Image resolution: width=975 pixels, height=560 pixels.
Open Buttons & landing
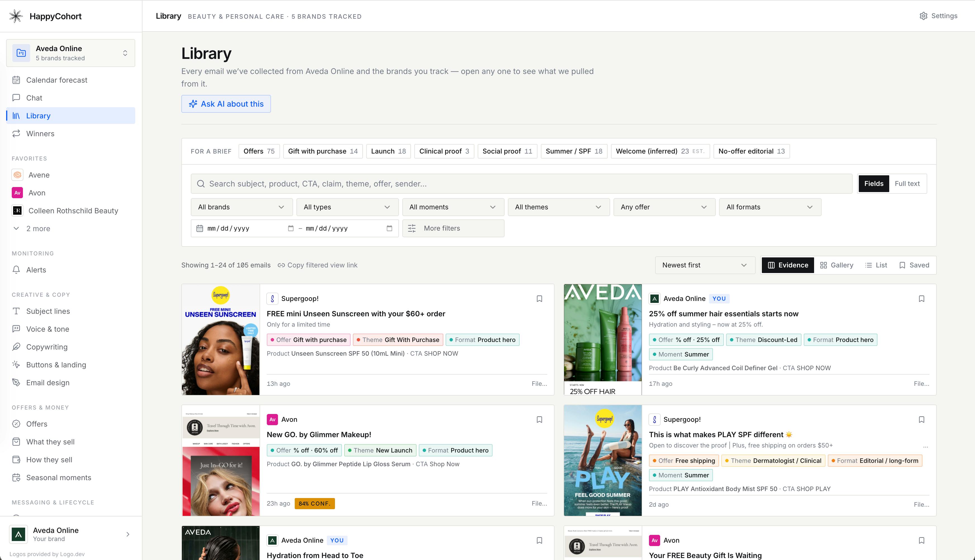(x=71, y=365)
